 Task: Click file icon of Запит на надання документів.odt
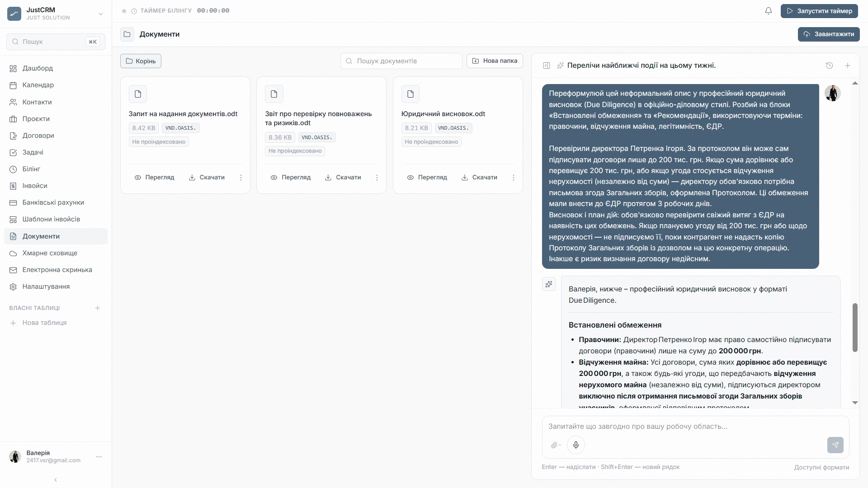pos(138,94)
